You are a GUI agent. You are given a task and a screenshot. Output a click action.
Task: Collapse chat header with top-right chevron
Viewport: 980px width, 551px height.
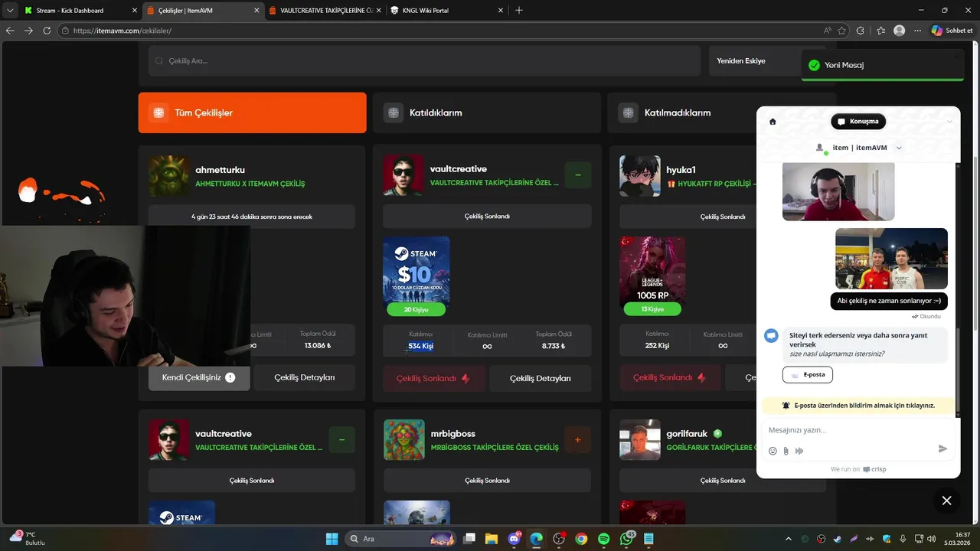(949, 122)
